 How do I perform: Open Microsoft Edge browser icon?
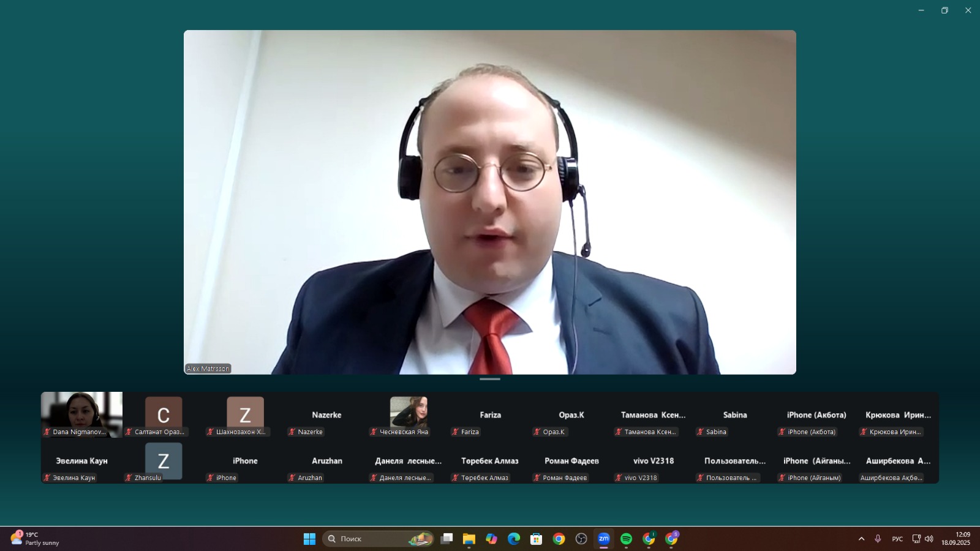point(513,539)
